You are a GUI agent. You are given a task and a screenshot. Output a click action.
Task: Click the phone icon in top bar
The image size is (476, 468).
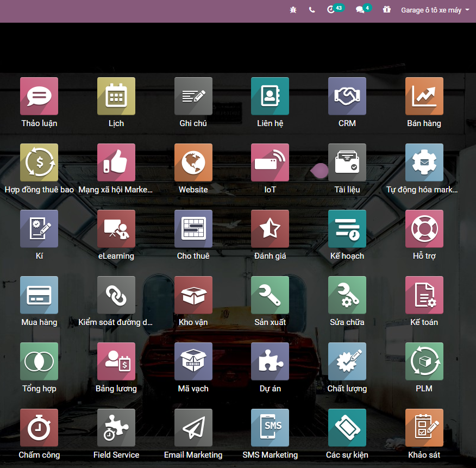[x=312, y=10]
